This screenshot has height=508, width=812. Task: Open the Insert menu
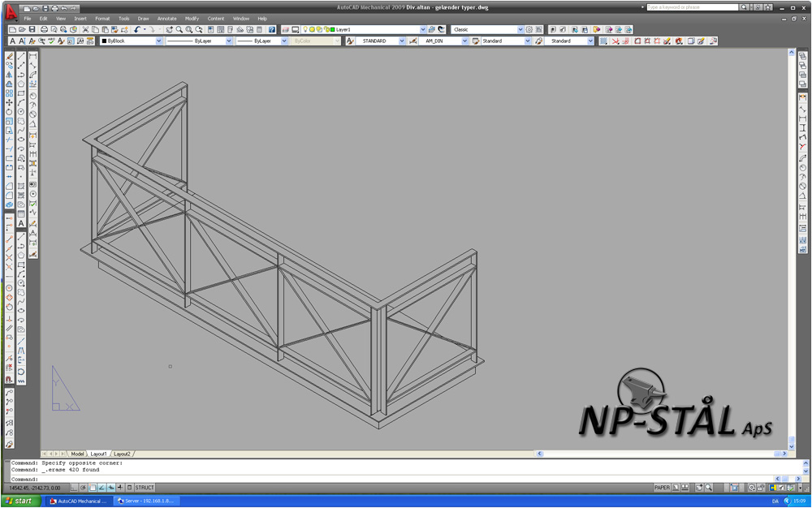[x=80, y=19]
